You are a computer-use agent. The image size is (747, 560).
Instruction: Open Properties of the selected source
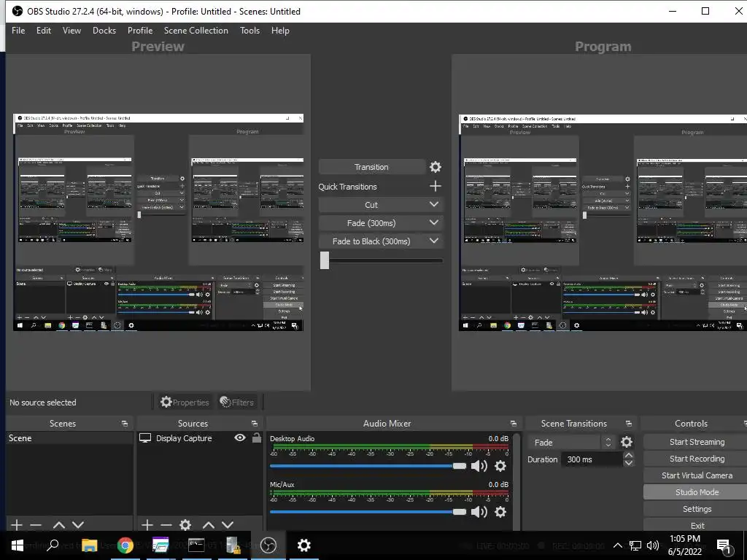(x=185, y=402)
